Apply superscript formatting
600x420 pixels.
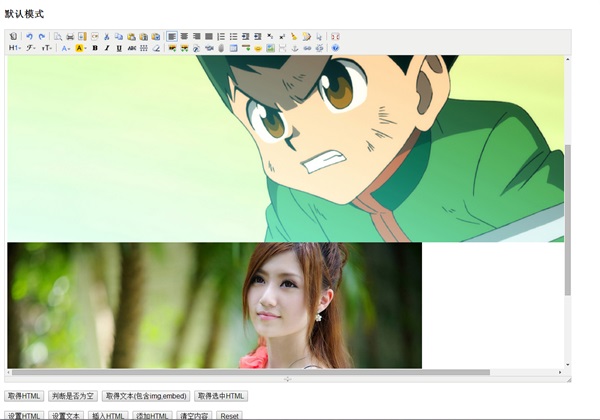point(282,36)
